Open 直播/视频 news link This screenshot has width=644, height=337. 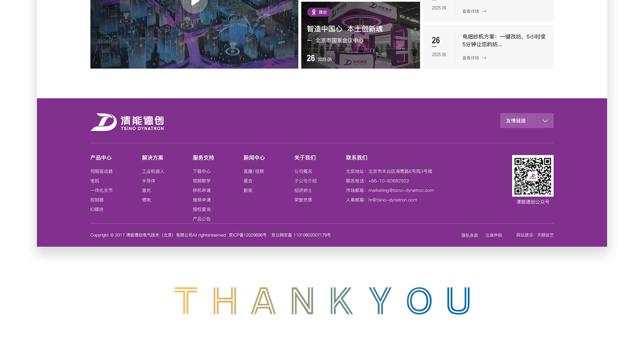[253, 172]
